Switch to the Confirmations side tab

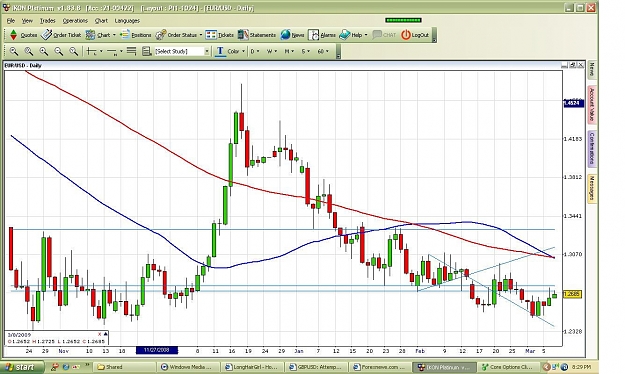pos(592,149)
